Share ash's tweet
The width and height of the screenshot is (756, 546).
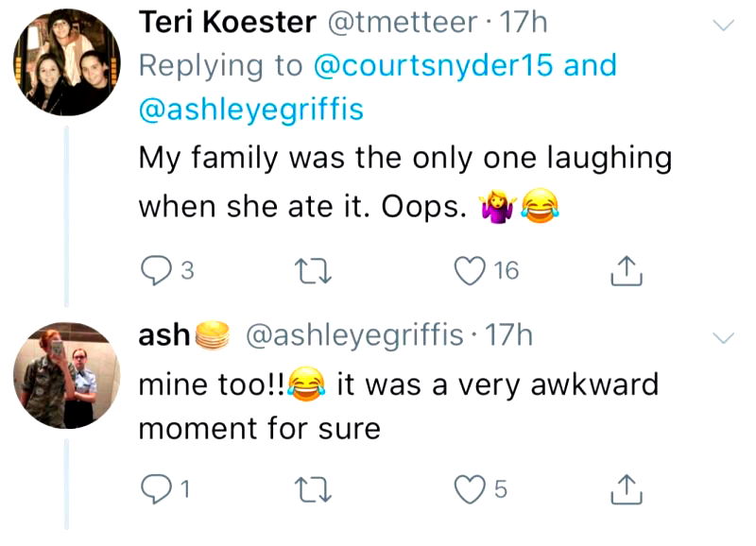626,488
